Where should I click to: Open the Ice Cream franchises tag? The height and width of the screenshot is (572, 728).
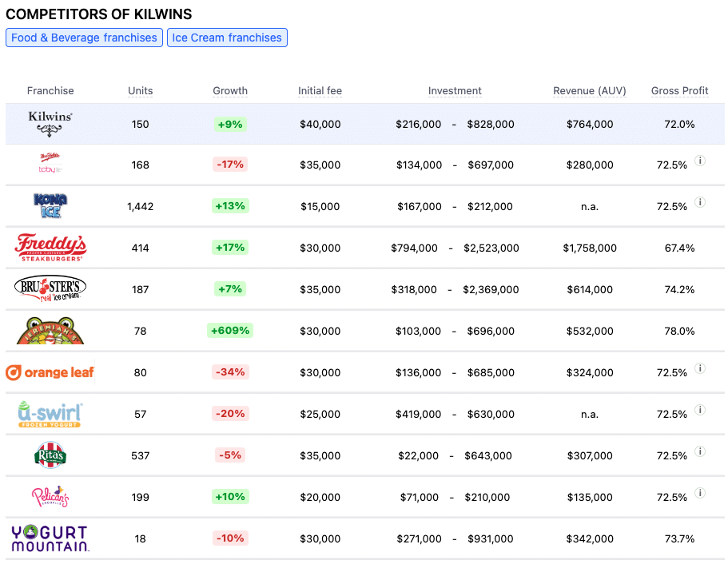227,38
